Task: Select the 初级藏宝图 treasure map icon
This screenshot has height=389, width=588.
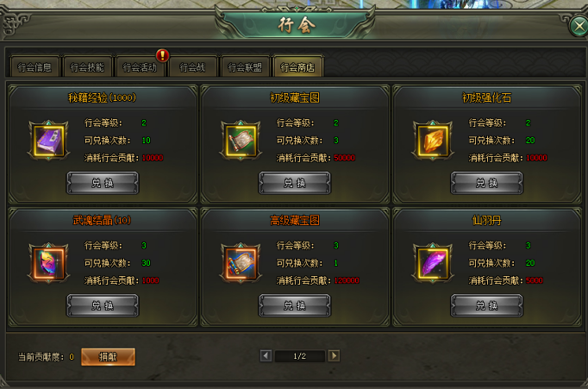Action: coord(241,141)
